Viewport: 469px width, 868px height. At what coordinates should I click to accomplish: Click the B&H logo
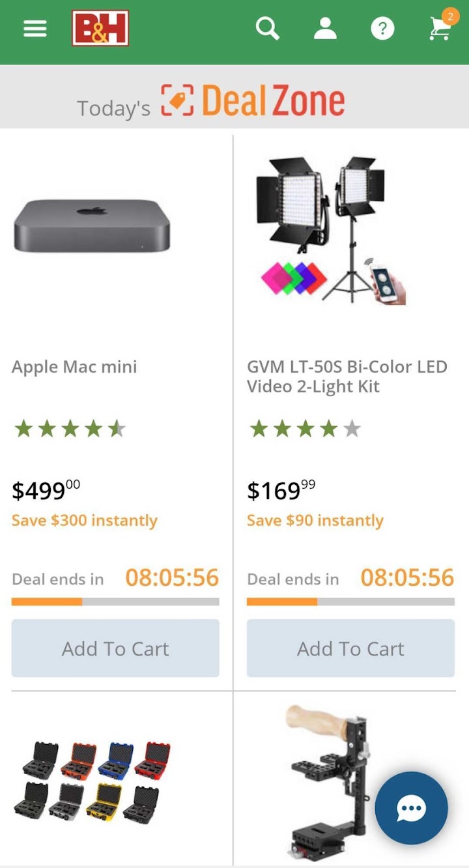click(x=100, y=29)
